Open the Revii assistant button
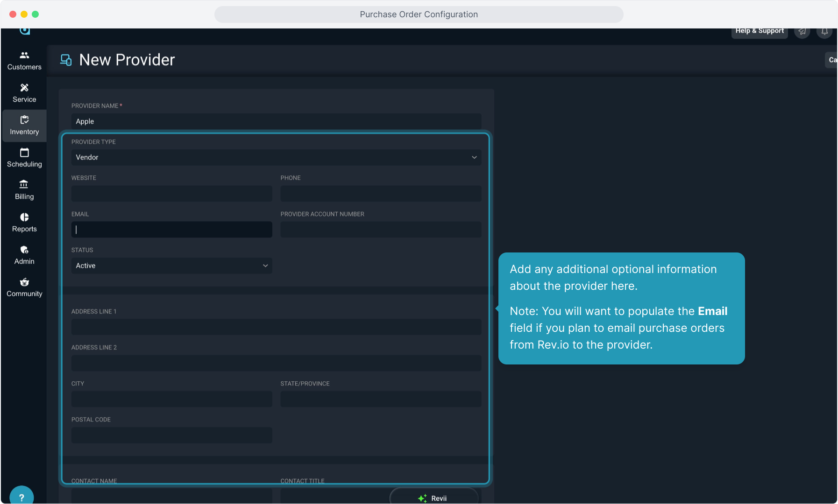This screenshot has width=838, height=504. coord(433,497)
